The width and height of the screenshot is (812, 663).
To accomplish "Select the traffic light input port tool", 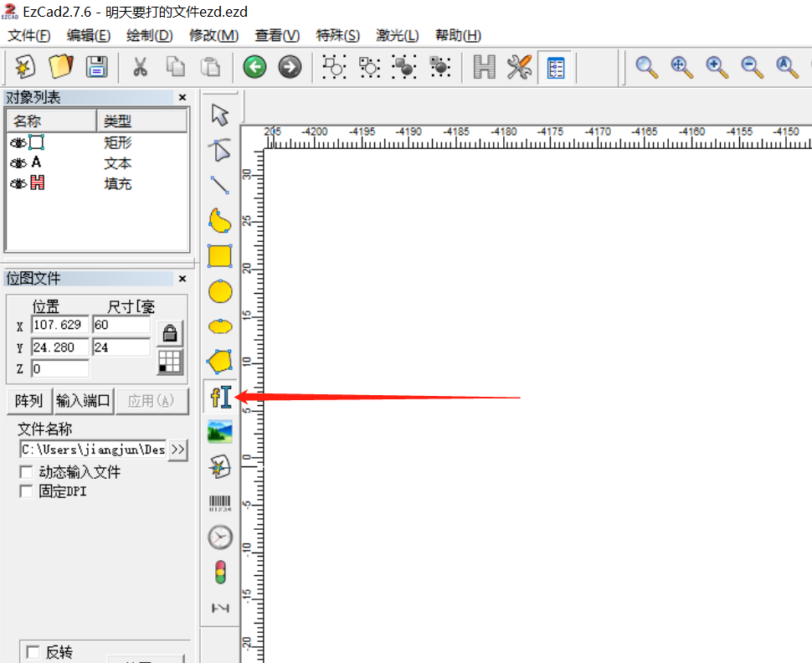I will (x=220, y=573).
